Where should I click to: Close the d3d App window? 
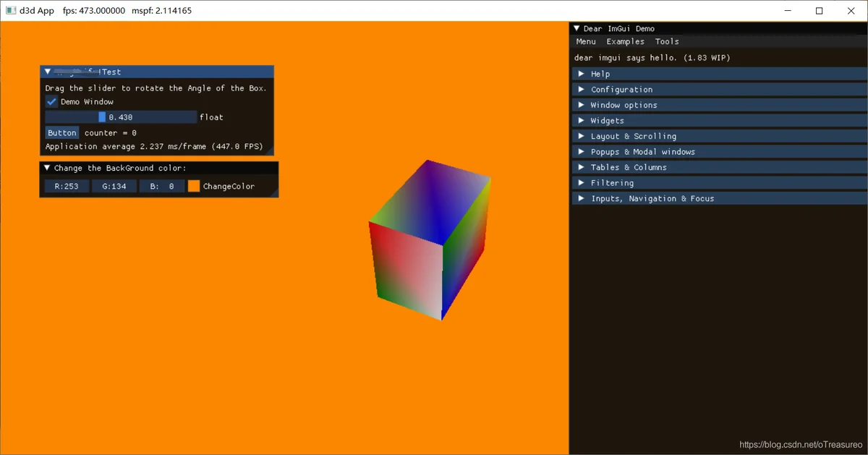pos(851,11)
